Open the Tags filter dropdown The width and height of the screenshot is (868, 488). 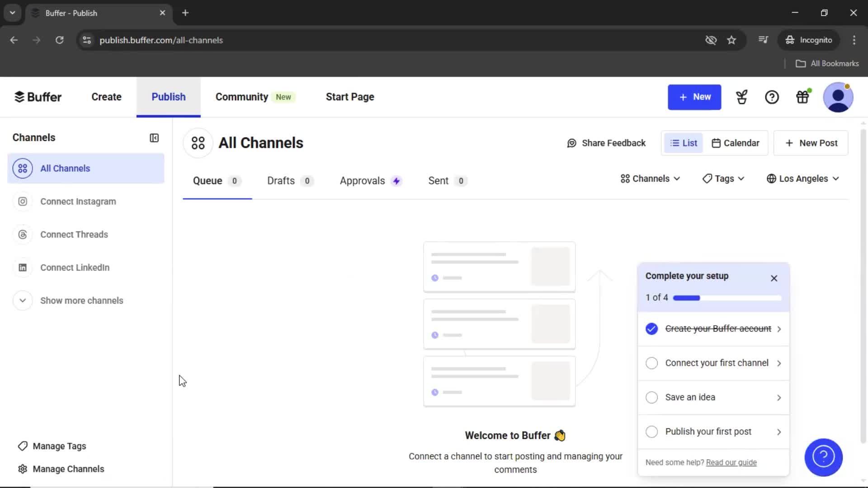pos(723,179)
